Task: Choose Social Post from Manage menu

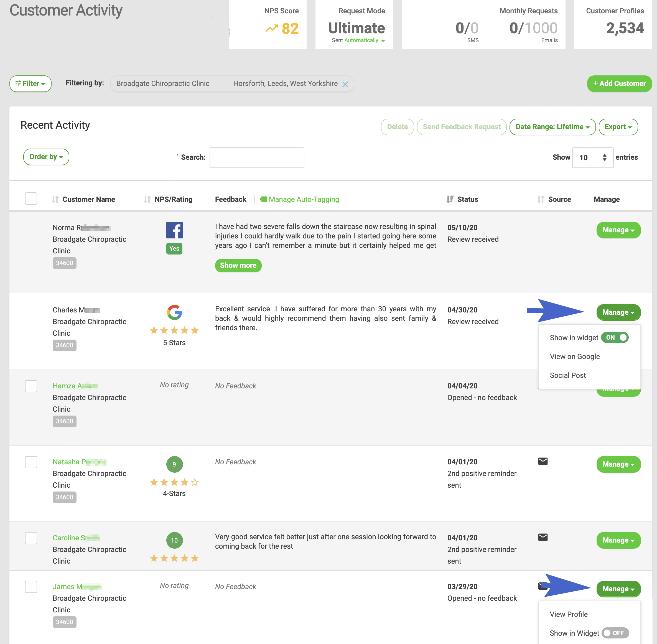Action: click(568, 375)
